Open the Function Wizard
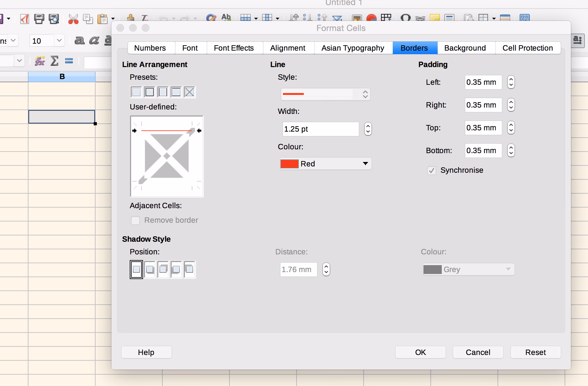The height and width of the screenshot is (386, 588). click(x=39, y=61)
